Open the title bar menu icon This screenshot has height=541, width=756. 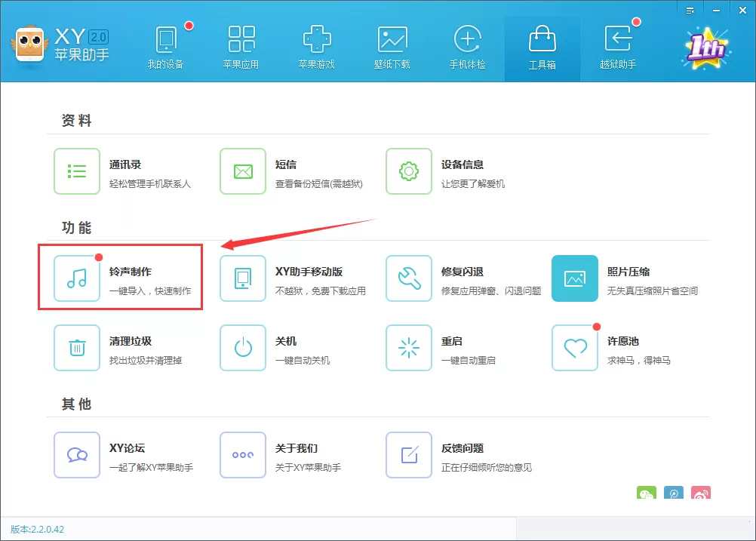(690, 10)
